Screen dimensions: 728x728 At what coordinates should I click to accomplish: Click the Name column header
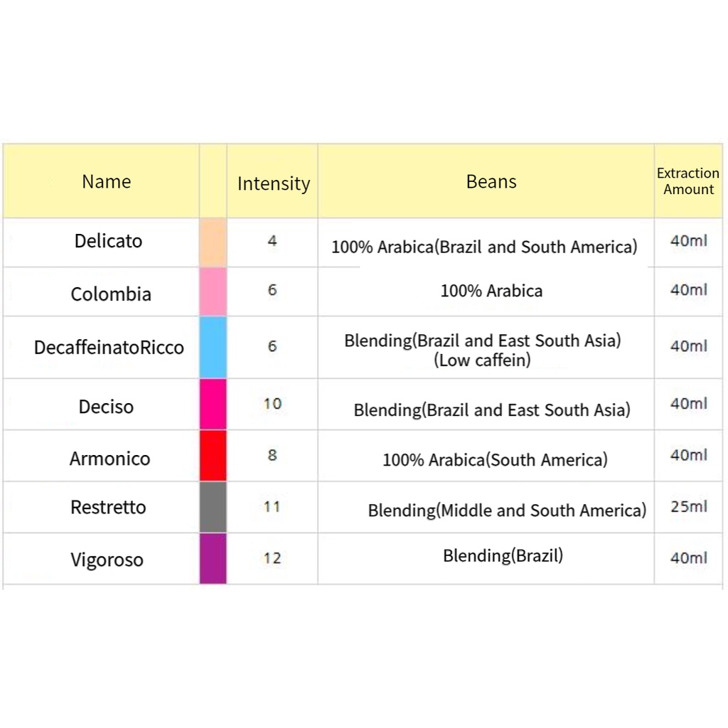pyautogui.click(x=107, y=182)
